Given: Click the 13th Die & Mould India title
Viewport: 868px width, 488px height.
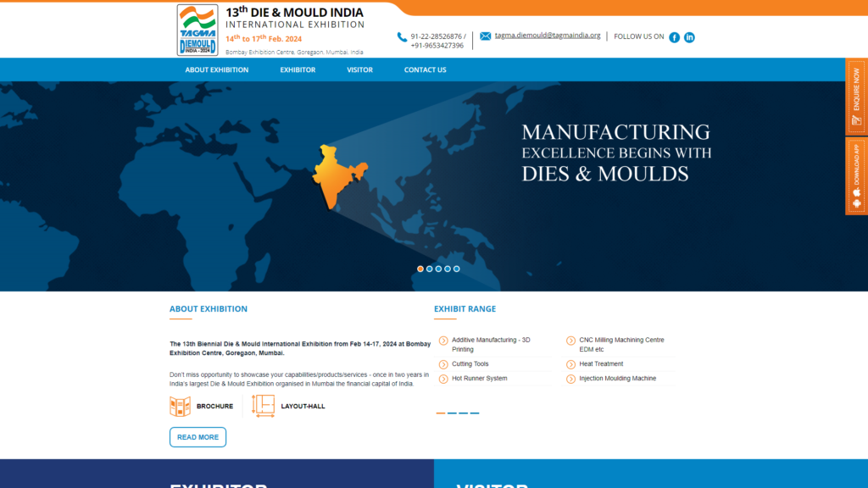Looking at the screenshot, I should point(294,12).
